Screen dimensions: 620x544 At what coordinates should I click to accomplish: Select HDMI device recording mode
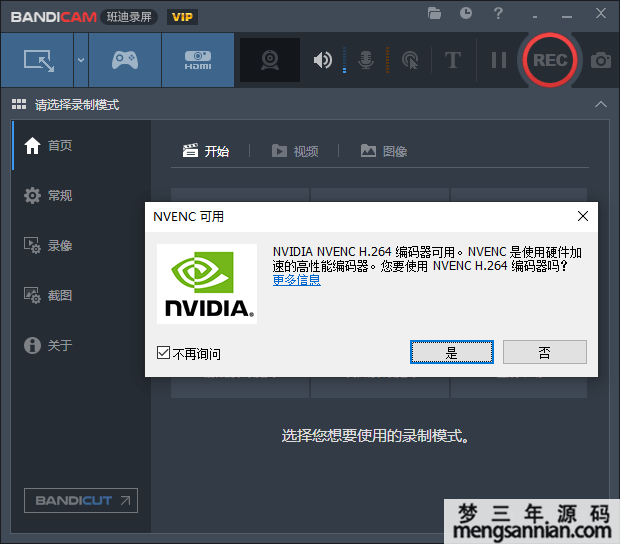pos(198,60)
